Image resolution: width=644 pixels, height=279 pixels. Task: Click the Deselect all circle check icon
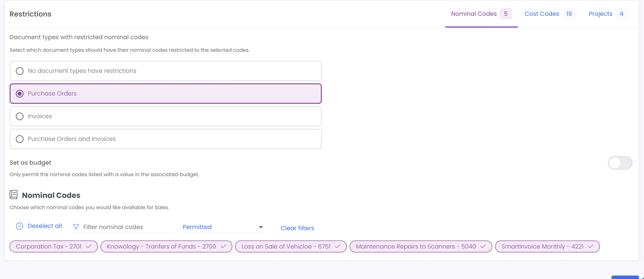[x=20, y=226]
